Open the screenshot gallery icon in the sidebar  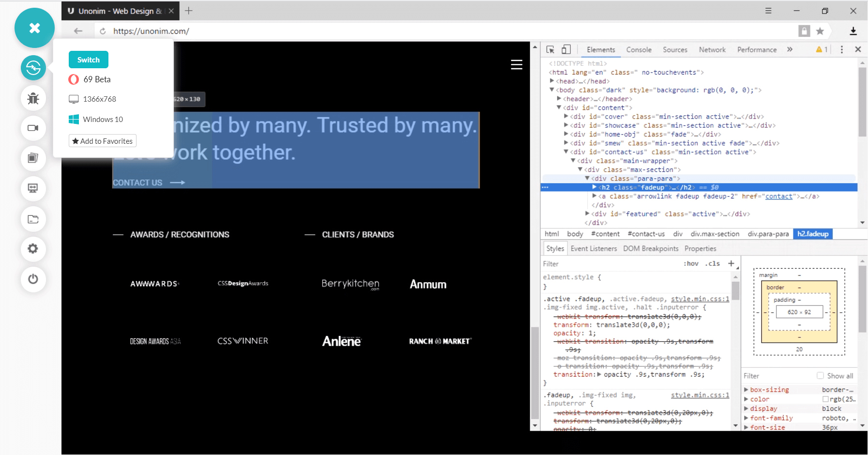point(33,158)
